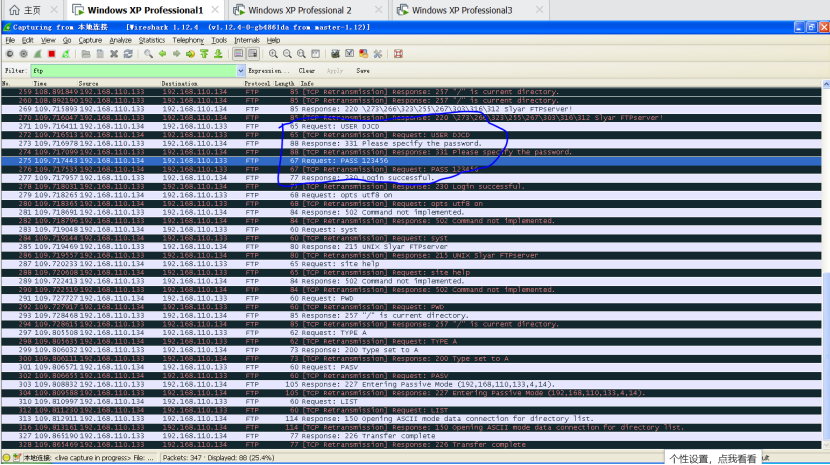This screenshot has height=465, width=830.
Task: Restart the running live capture icon
Action: click(x=66, y=54)
